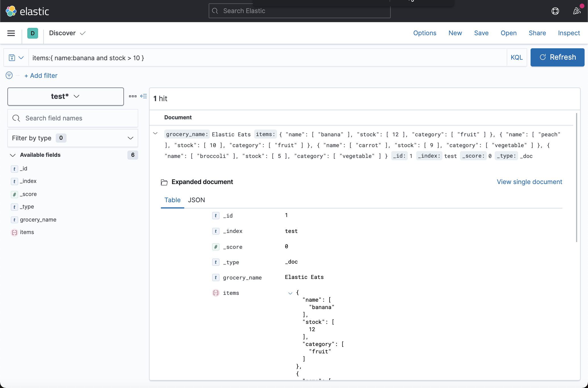Click inside the KQL query input field
This screenshot has width=588, height=388.
(x=256, y=58)
